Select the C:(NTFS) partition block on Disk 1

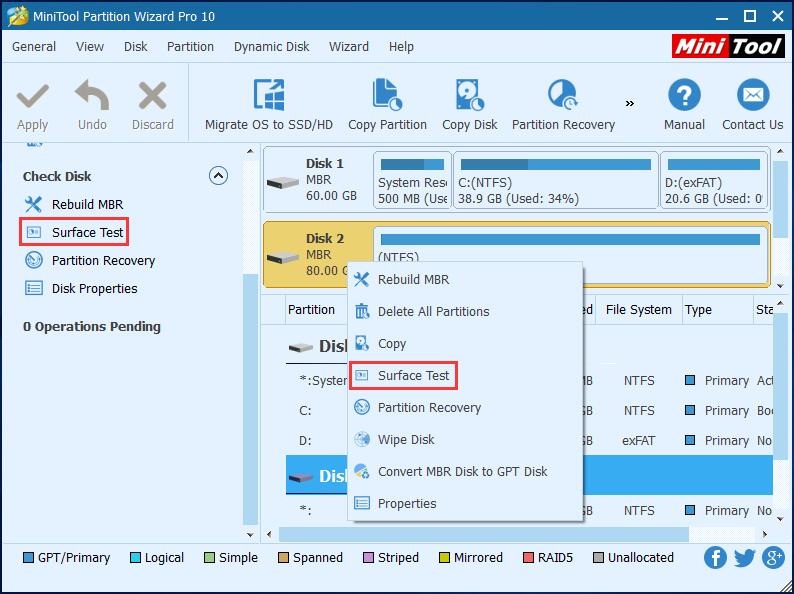pyautogui.click(x=555, y=180)
